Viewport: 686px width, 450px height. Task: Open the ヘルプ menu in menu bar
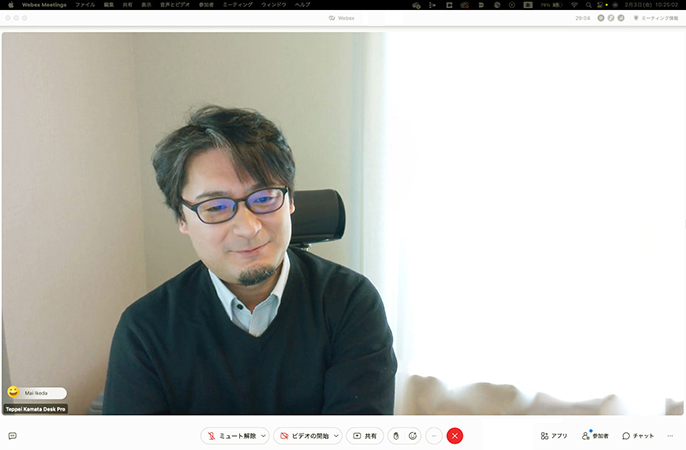click(x=302, y=5)
